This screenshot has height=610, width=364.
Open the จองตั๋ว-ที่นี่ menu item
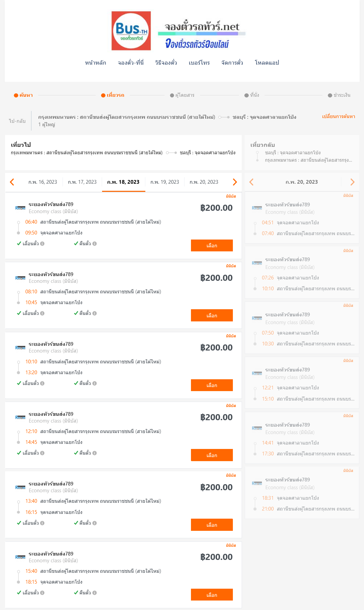click(x=131, y=63)
